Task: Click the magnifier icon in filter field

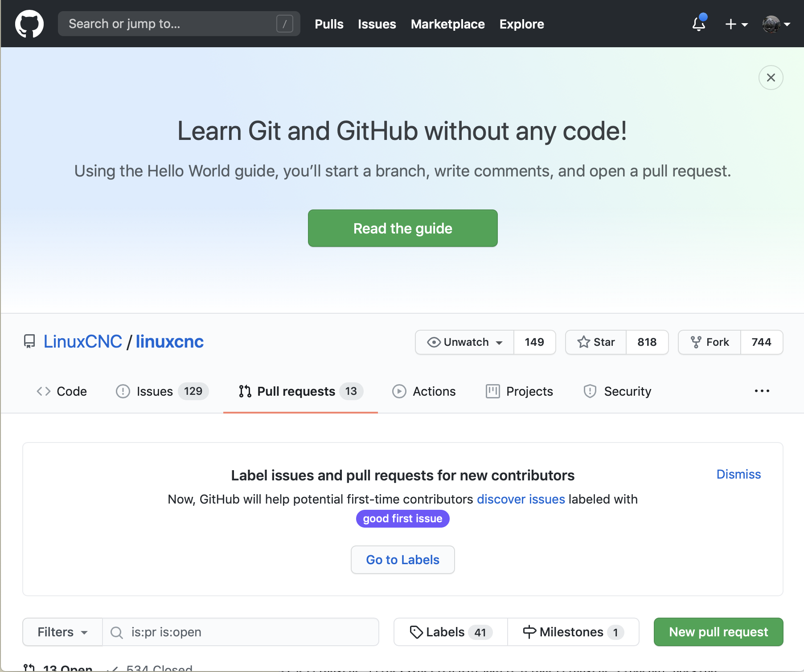Action: pyautogui.click(x=116, y=632)
